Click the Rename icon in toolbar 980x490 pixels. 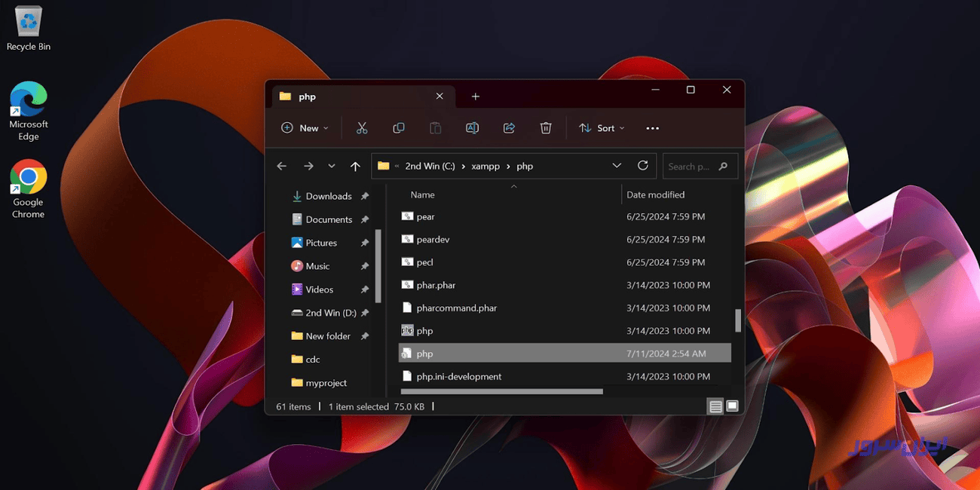(472, 128)
